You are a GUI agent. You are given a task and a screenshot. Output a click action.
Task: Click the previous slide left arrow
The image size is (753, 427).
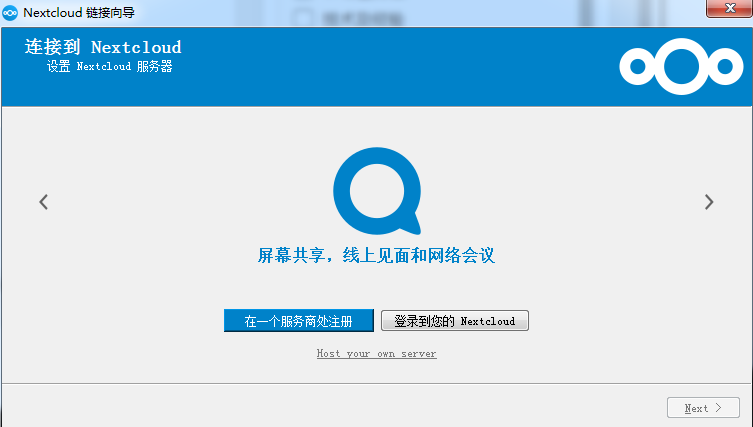click(x=44, y=202)
